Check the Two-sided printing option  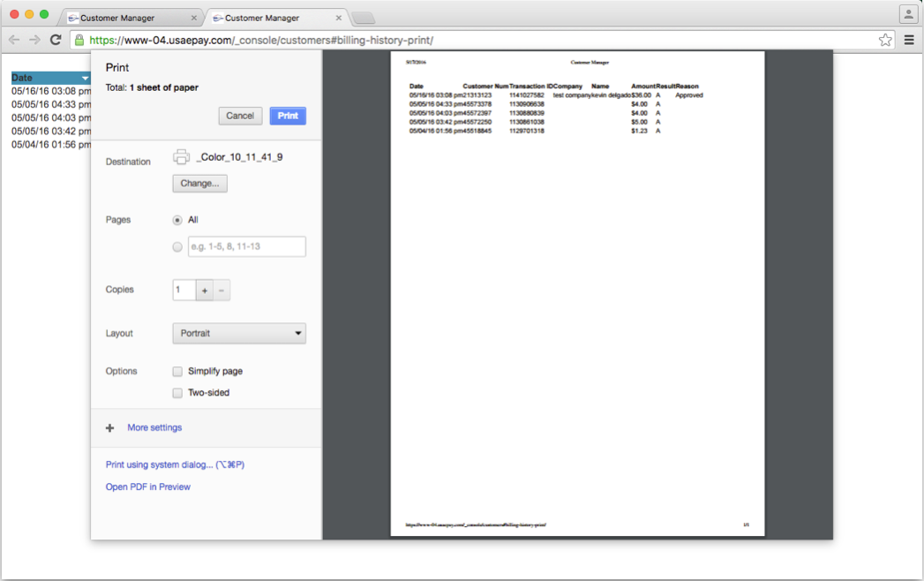pos(177,392)
